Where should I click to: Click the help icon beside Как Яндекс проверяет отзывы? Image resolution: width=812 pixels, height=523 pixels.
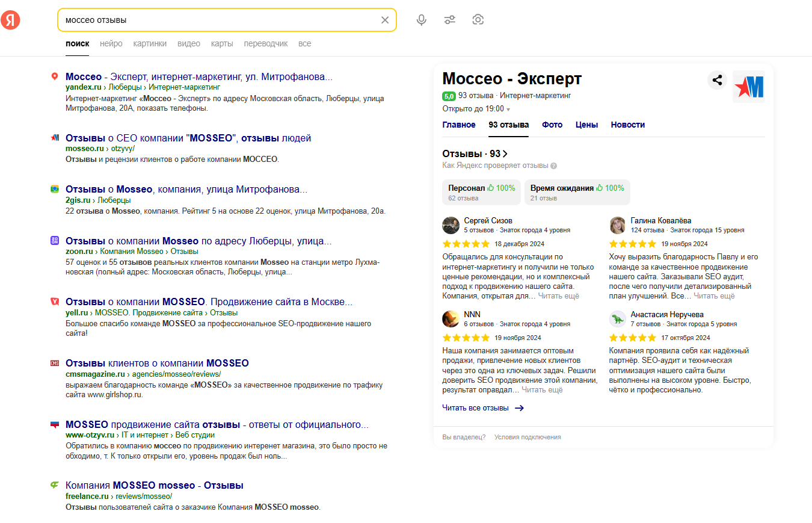553,166
